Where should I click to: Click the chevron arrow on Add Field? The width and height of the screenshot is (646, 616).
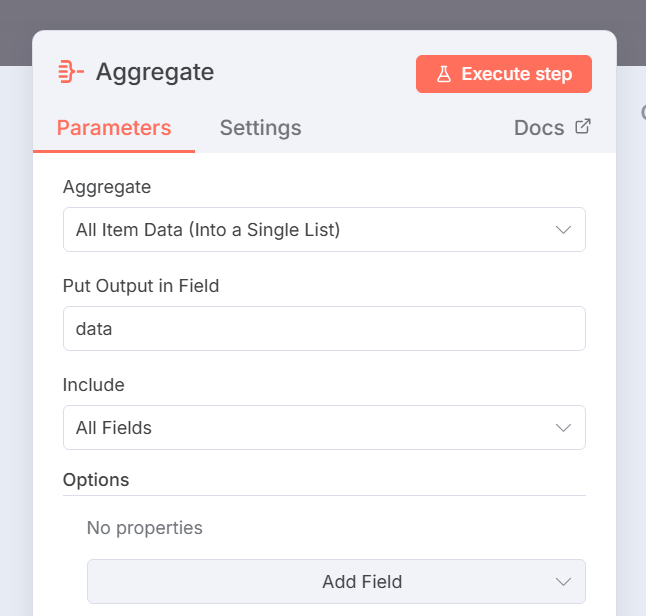click(563, 582)
